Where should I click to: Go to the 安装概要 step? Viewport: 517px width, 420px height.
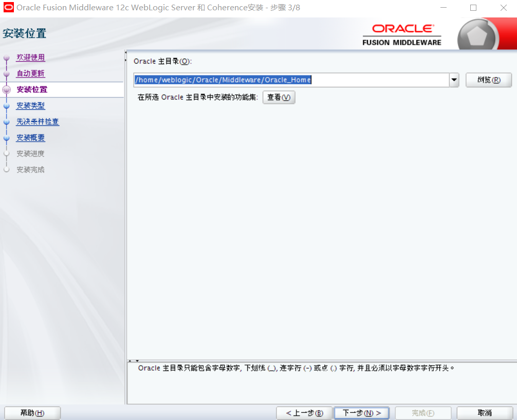30,138
